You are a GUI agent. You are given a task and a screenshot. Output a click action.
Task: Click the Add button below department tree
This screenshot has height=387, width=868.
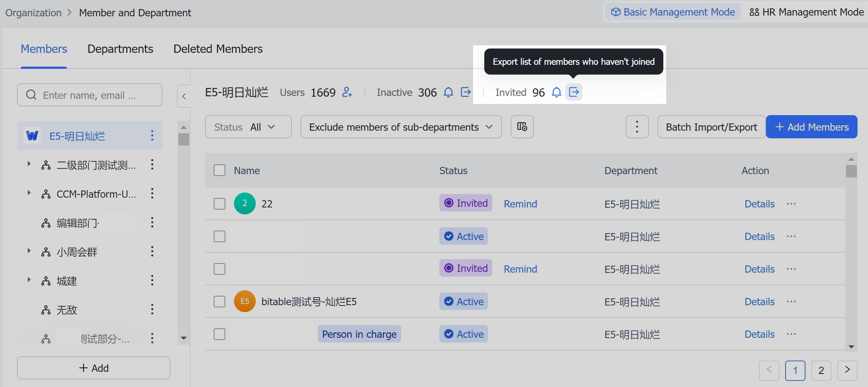coord(94,368)
